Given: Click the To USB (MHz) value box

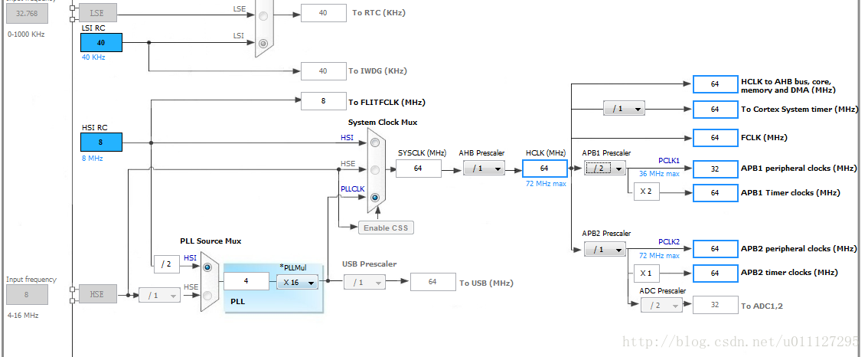Looking at the screenshot, I should 433,282.
